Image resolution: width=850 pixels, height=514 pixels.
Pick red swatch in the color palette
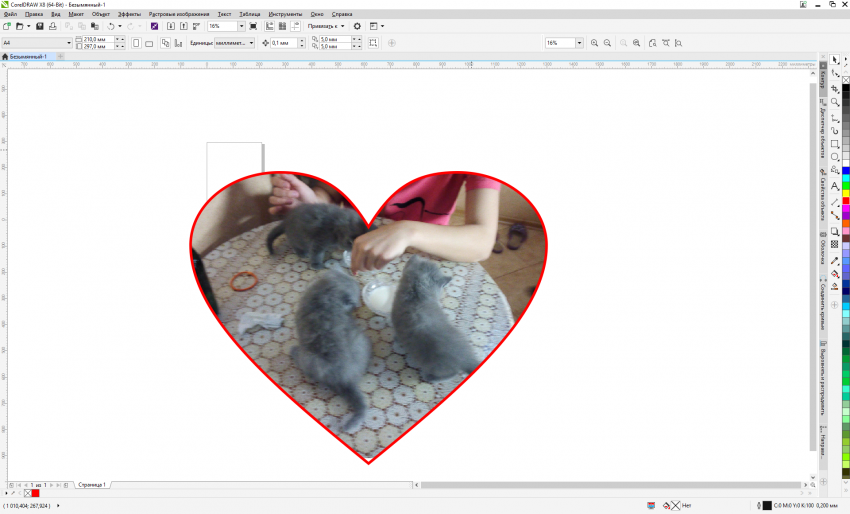point(846,201)
